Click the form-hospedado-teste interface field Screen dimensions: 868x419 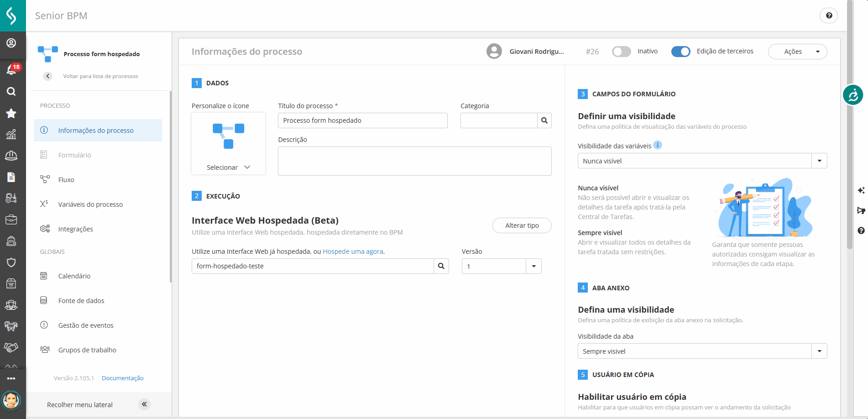[313, 266]
